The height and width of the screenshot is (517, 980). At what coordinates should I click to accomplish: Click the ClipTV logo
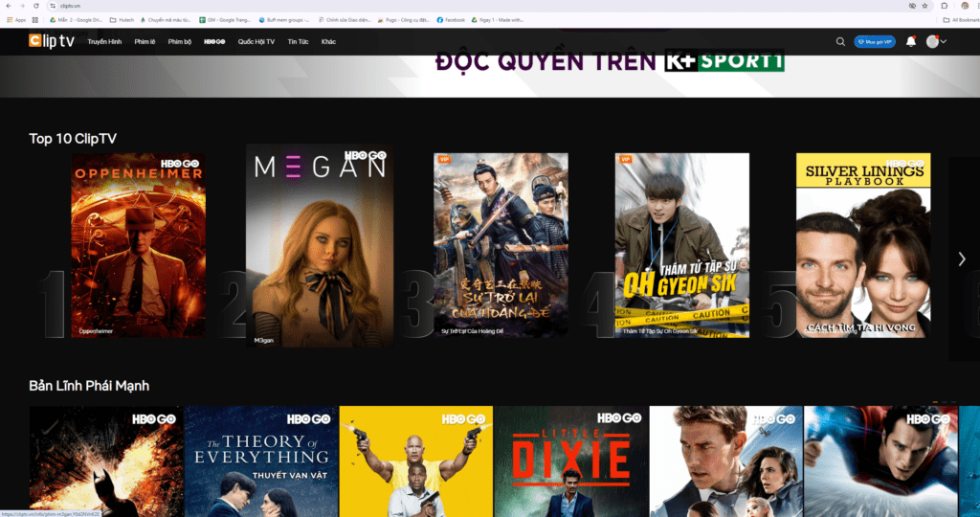point(52,41)
